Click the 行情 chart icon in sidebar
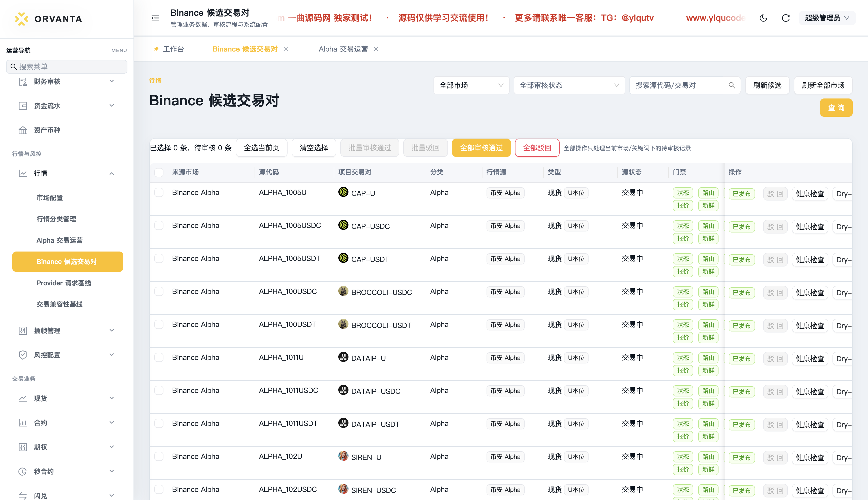This screenshot has height=500, width=868. (x=23, y=173)
